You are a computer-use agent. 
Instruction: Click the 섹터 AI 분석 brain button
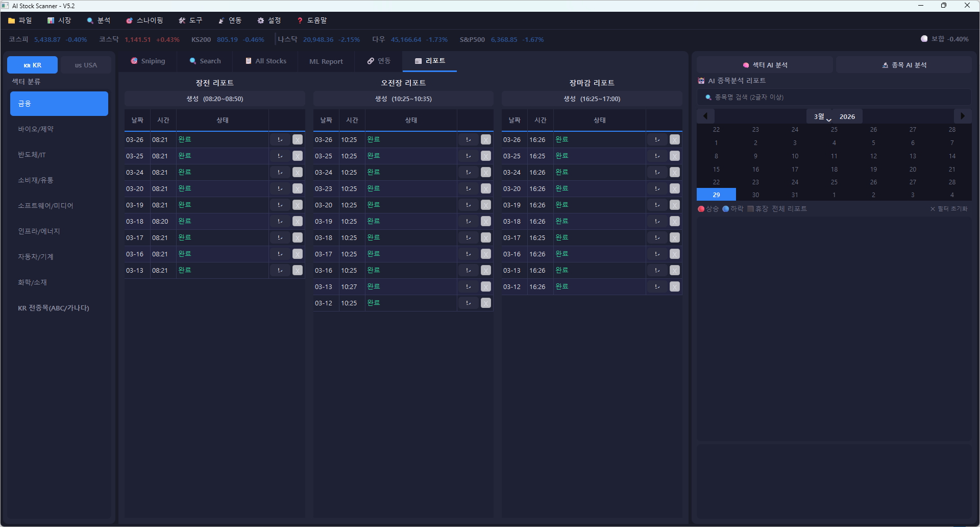click(765, 65)
